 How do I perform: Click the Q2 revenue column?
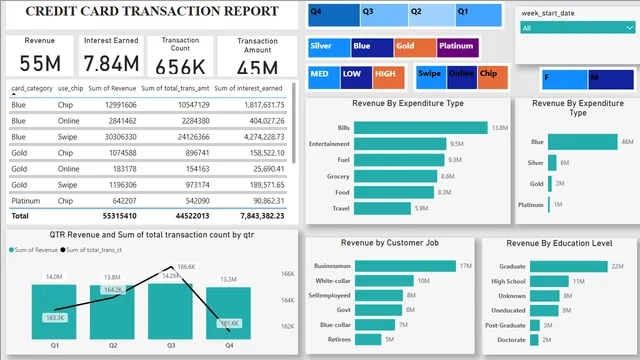click(x=112, y=312)
